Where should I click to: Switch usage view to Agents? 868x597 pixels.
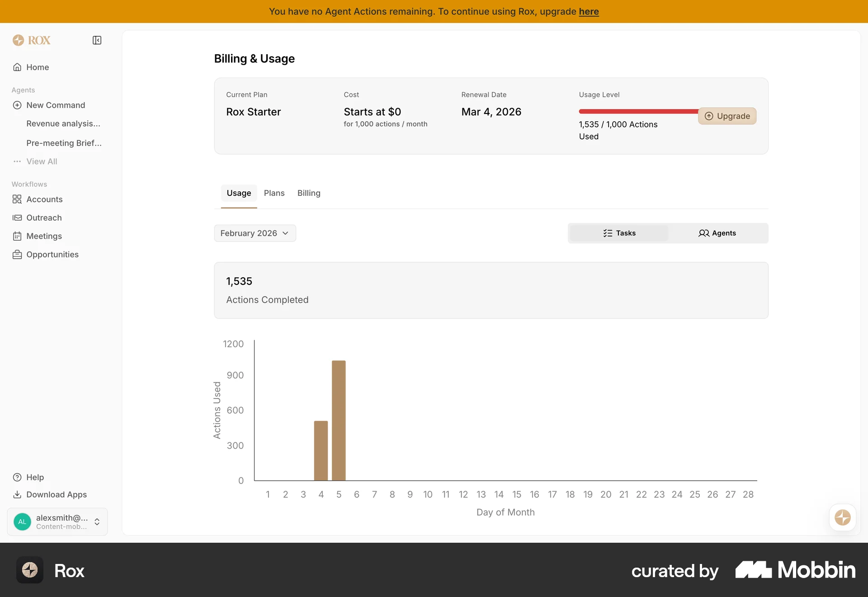click(717, 233)
